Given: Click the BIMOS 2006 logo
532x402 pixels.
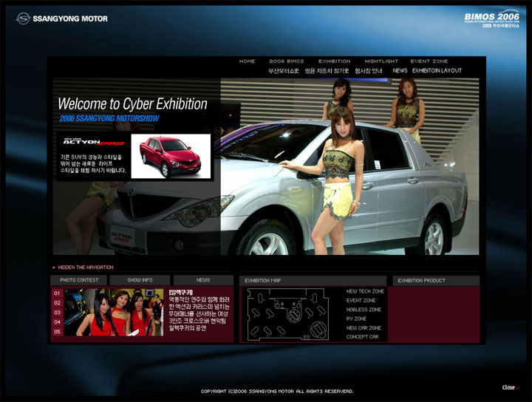Looking at the screenshot, I should (x=491, y=18).
